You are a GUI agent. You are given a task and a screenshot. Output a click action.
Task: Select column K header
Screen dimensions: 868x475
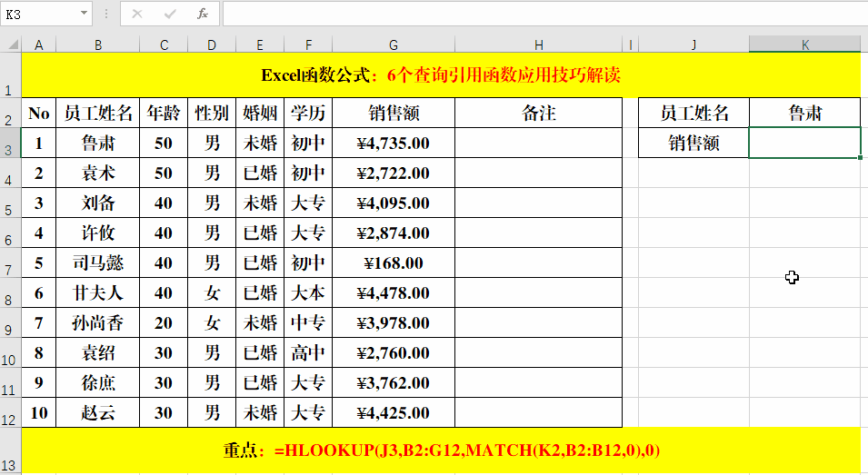click(805, 45)
